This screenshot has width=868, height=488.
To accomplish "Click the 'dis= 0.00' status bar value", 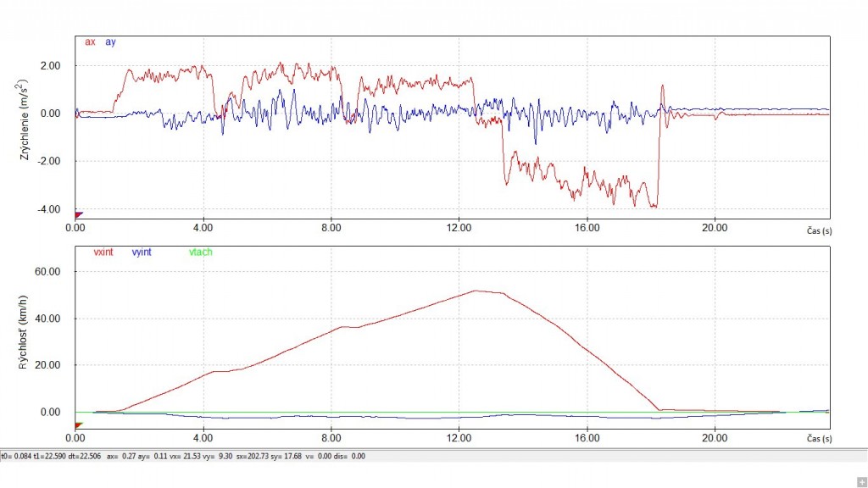I will [350, 457].
